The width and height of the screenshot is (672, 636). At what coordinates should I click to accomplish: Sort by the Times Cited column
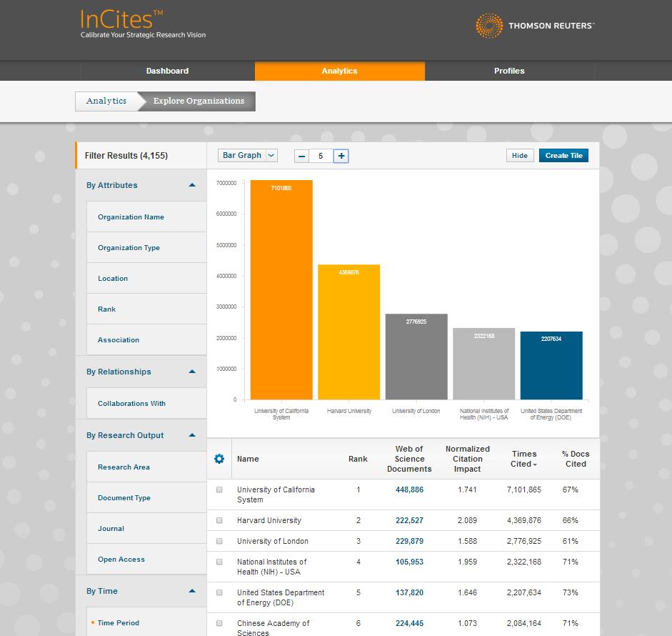[523, 459]
